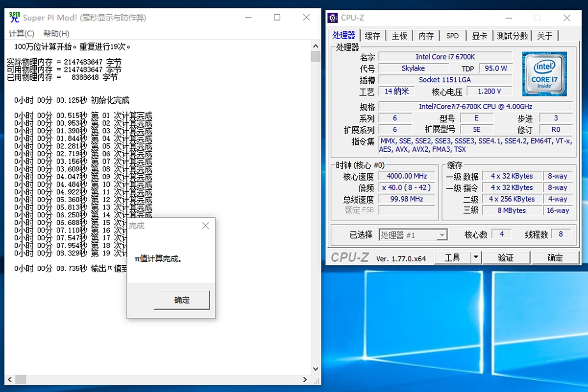Open the 关于 tab in CPU-Z
The image size is (588, 392).
click(545, 35)
